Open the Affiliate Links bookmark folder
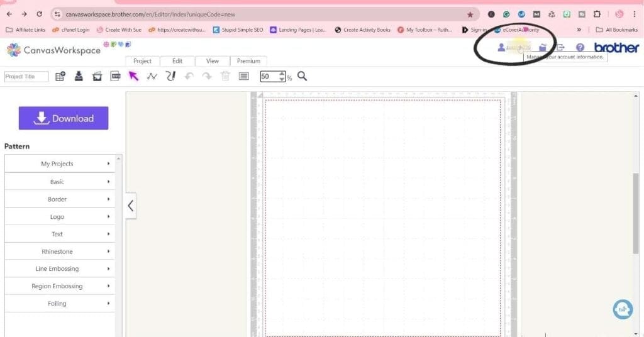644x337 pixels. point(25,30)
